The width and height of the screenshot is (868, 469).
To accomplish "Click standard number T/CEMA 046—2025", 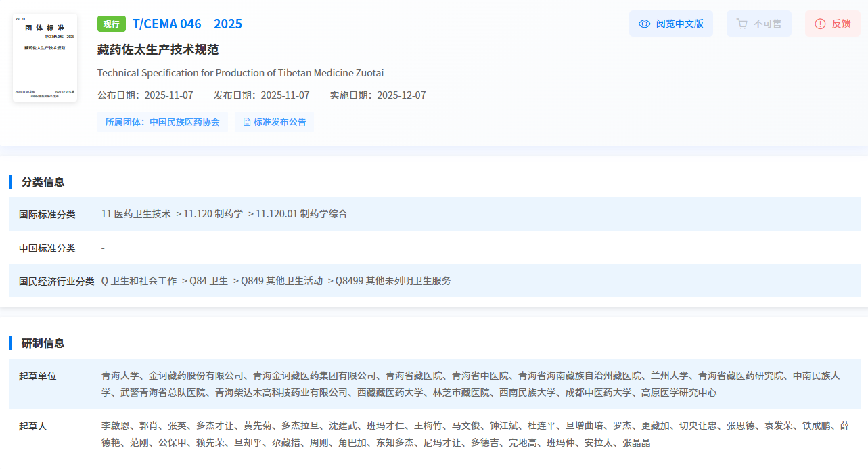I will pyautogui.click(x=187, y=24).
